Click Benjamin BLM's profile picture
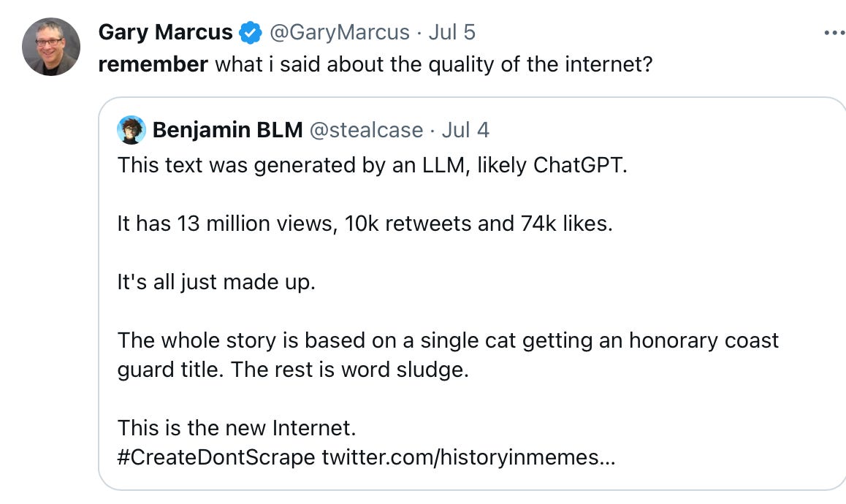The width and height of the screenshot is (846, 504). coord(132,130)
